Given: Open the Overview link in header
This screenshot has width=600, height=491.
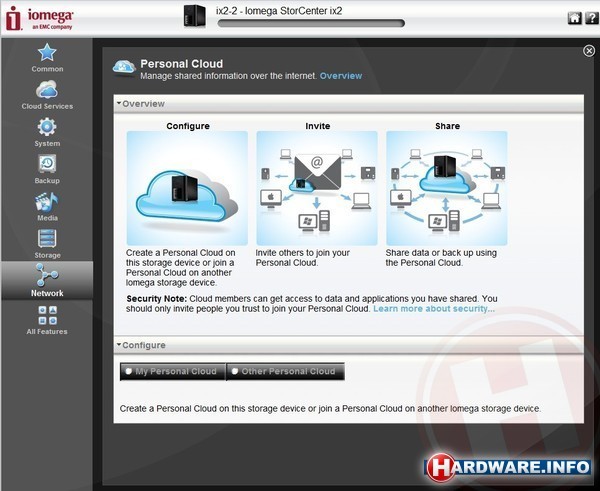Looking at the screenshot, I should [x=341, y=76].
